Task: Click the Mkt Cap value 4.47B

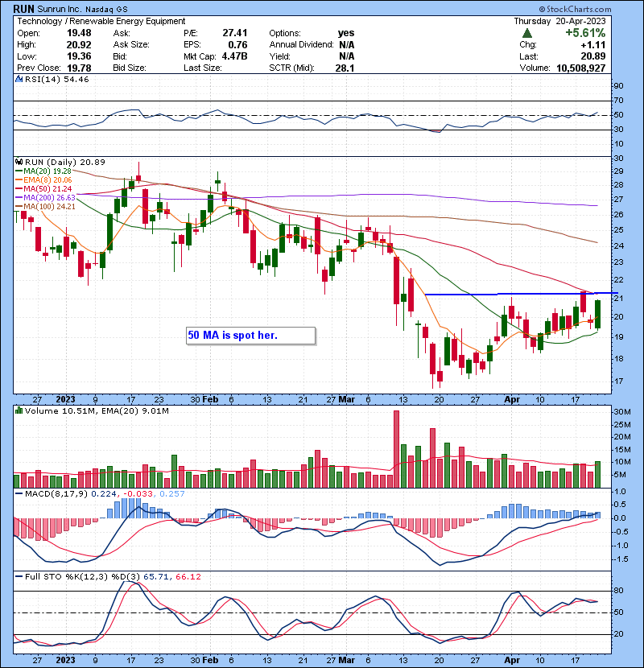Action: (x=235, y=56)
